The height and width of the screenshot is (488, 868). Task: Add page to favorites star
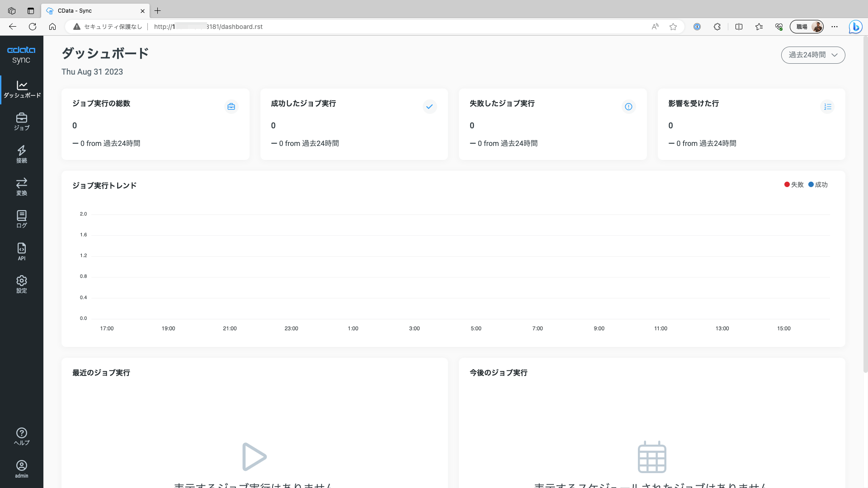tap(673, 27)
